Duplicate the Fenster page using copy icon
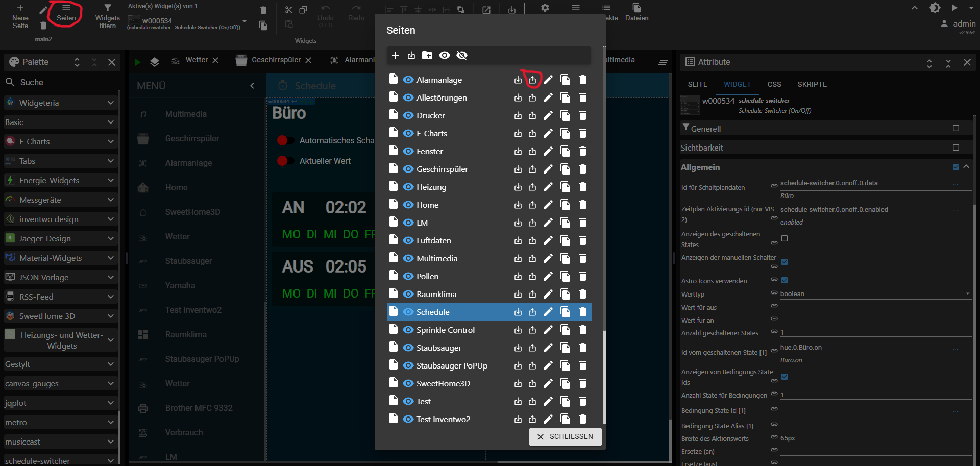The image size is (980, 466). tap(565, 151)
